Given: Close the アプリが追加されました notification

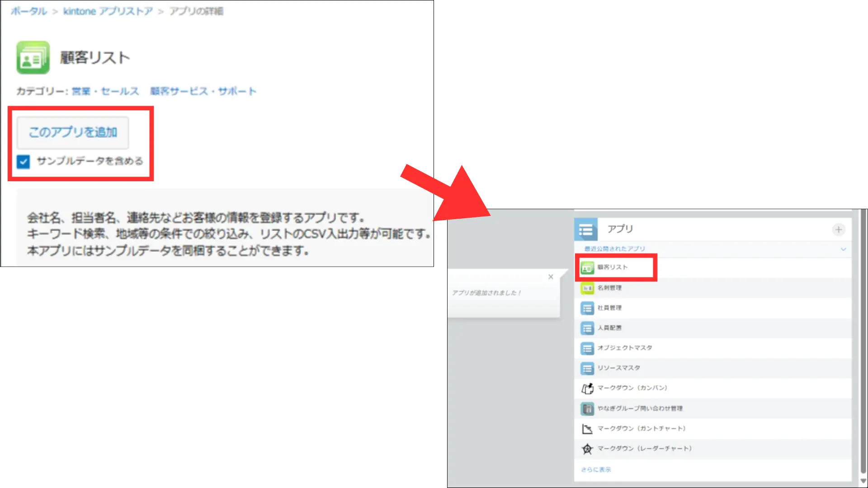Looking at the screenshot, I should pos(551,277).
